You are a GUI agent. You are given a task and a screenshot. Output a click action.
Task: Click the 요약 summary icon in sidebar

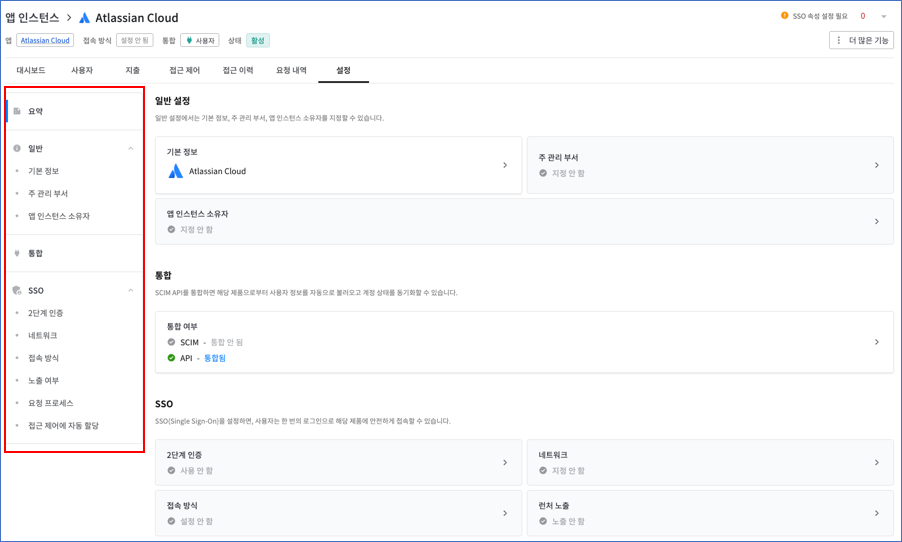pyautogui.click(x=17, y=111)
